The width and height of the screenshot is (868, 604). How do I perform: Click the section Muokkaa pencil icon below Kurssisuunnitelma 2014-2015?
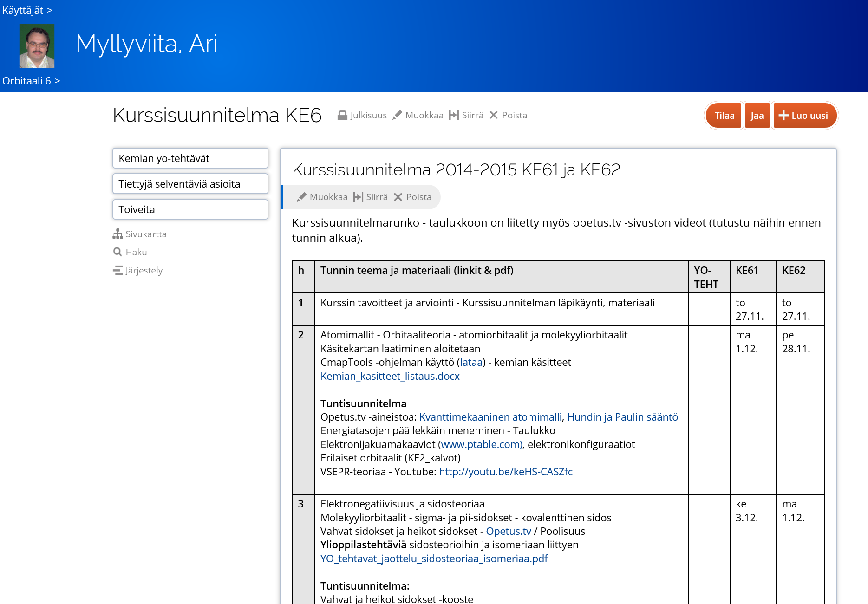coord(301,197)
